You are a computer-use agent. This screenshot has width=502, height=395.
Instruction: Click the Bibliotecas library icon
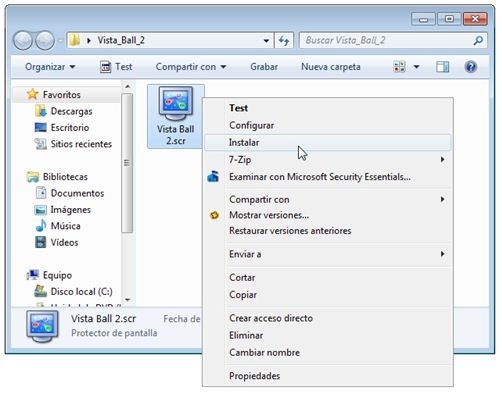coord(33,177)
